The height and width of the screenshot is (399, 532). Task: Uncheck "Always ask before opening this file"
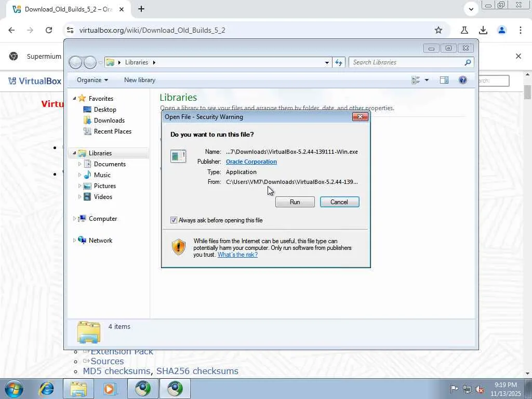pos(174,220)
